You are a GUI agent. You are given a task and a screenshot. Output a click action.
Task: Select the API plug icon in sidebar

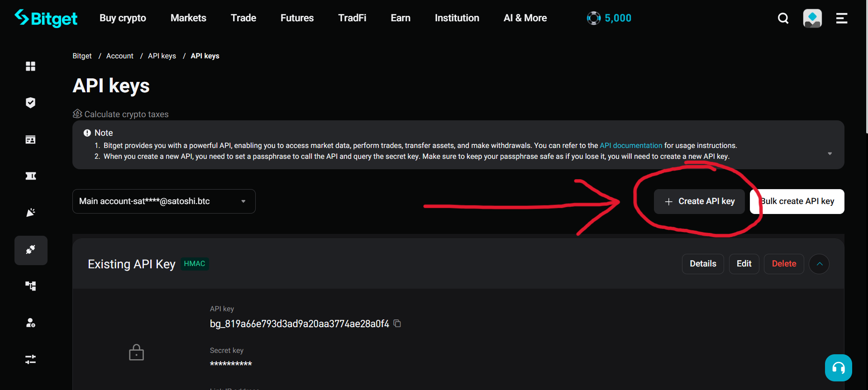tap(31, 250)
